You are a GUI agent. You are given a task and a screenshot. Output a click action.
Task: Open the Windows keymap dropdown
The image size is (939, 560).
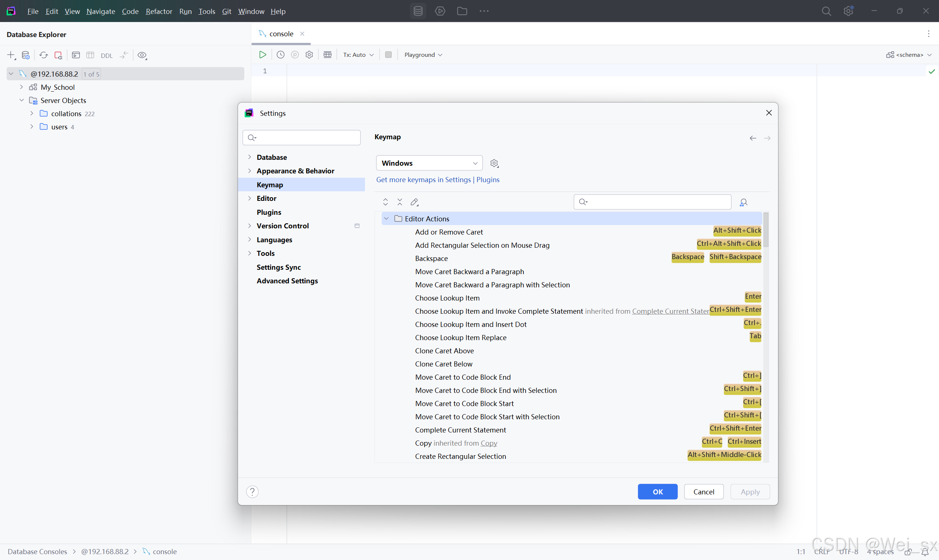pyautogui.click(x=429, y=163)
